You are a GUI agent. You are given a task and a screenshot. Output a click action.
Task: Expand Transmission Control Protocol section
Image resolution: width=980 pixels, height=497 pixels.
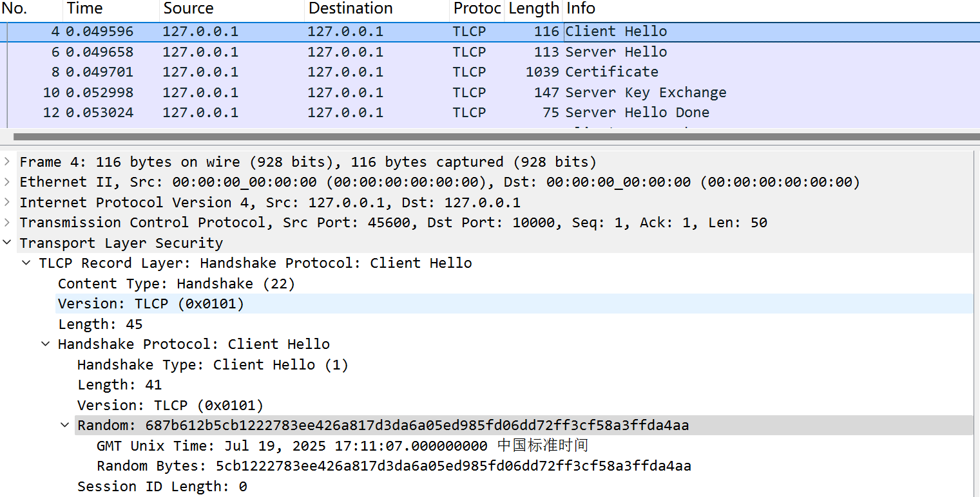[6, 223]
